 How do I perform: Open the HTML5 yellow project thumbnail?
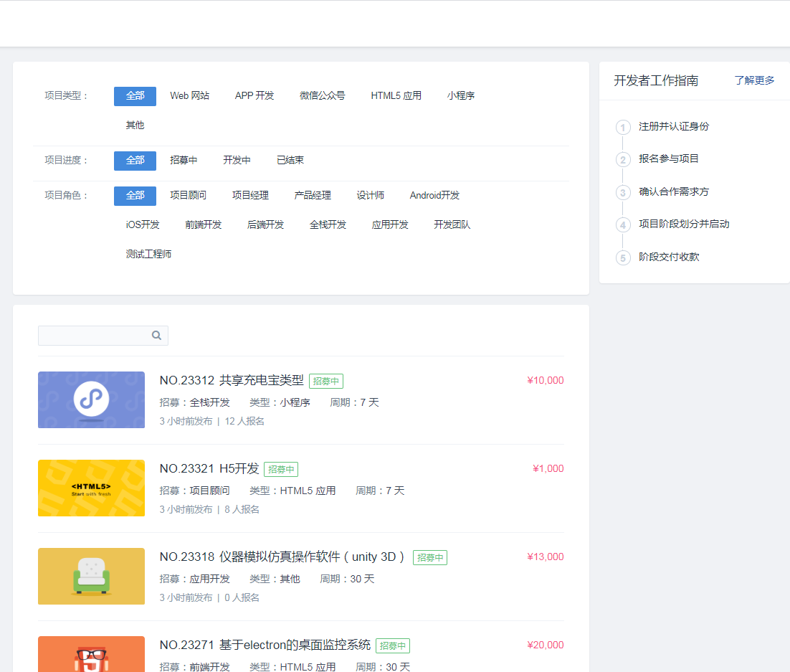(91, 488)
